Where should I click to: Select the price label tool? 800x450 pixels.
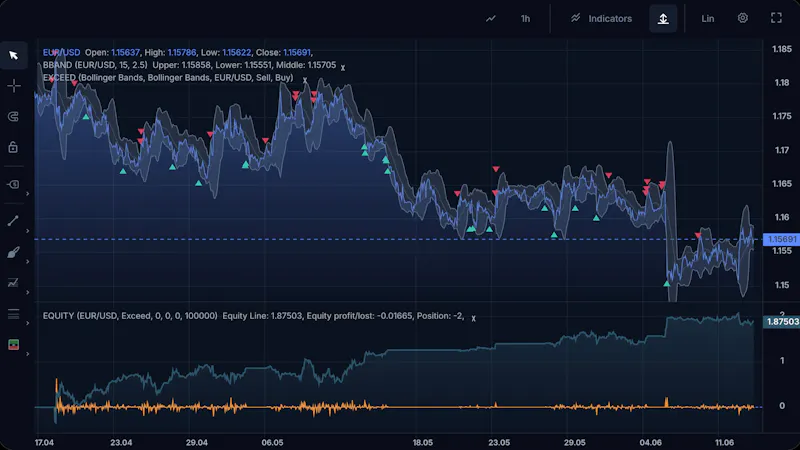pos(14,185)
